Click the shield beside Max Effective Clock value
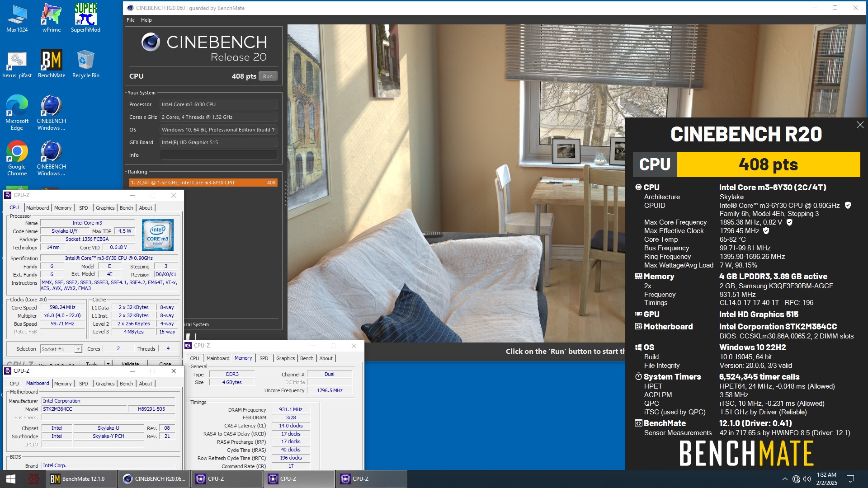 click(766, 231)
